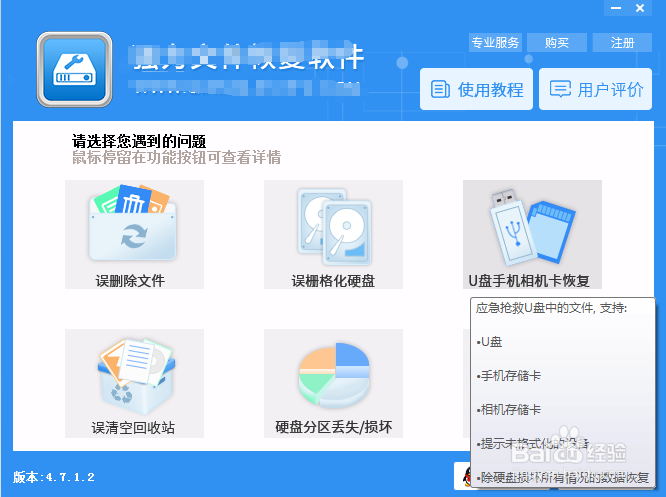Click the 专业服务 menu item
666x497 pixels.
point(495,42)
